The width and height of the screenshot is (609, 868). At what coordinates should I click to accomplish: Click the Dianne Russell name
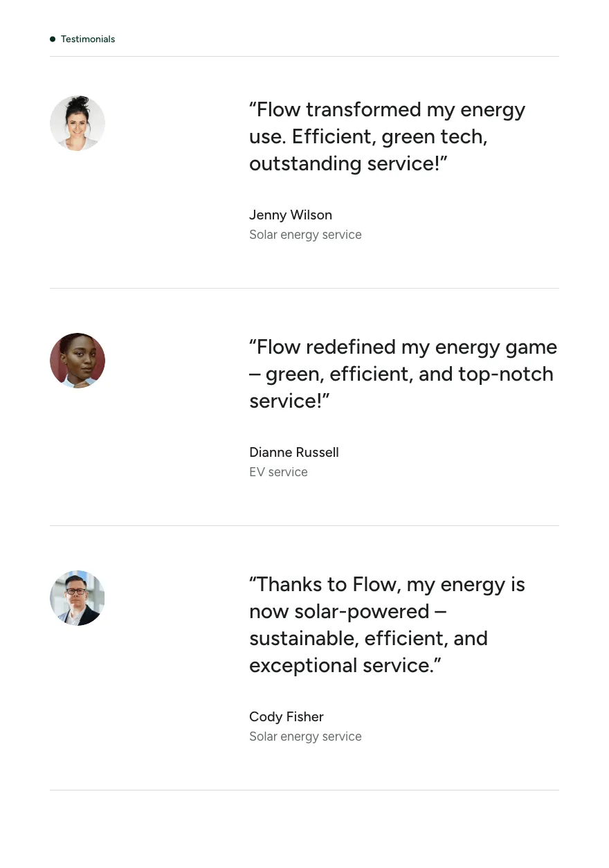click(294, 453)
